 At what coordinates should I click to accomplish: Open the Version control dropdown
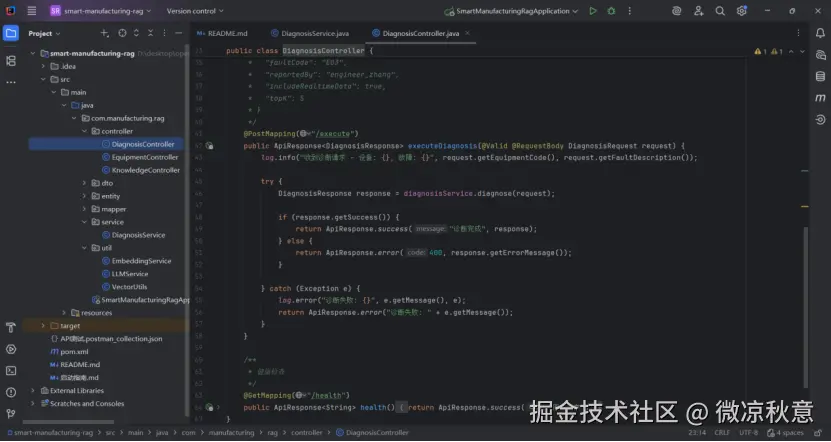[x=195, y=11]
